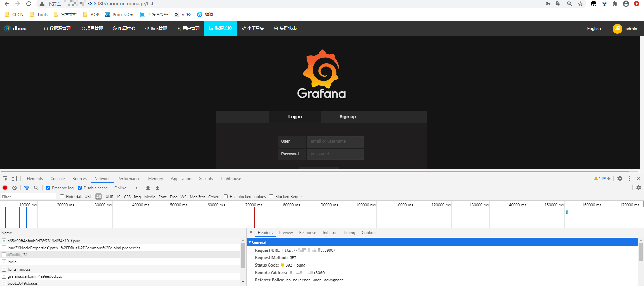Click the dbus logo
The width and height of the screenshot is (644, 286).
click(x=15, y=28)
